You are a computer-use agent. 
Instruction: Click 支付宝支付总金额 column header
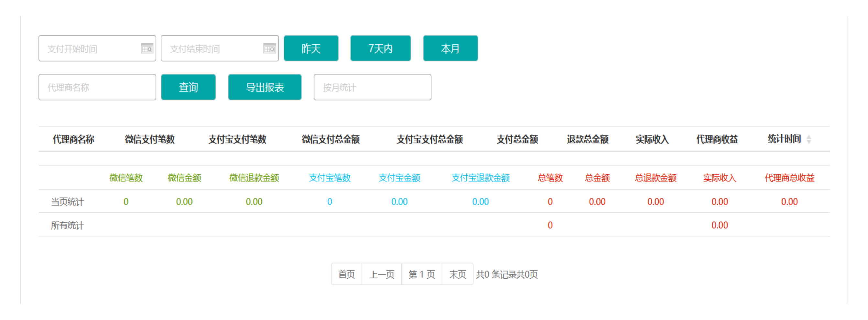pyautogui.click(x=429, y=139)
